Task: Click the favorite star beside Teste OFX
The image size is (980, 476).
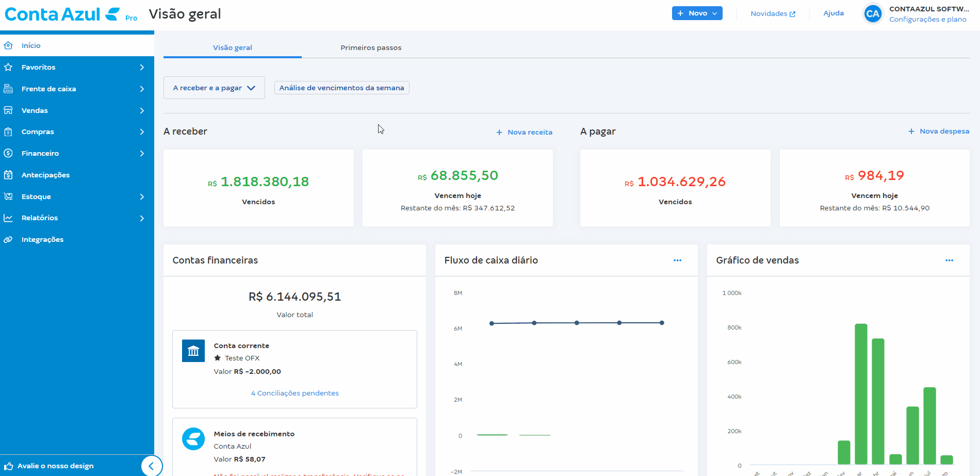Action: (218, 358)
